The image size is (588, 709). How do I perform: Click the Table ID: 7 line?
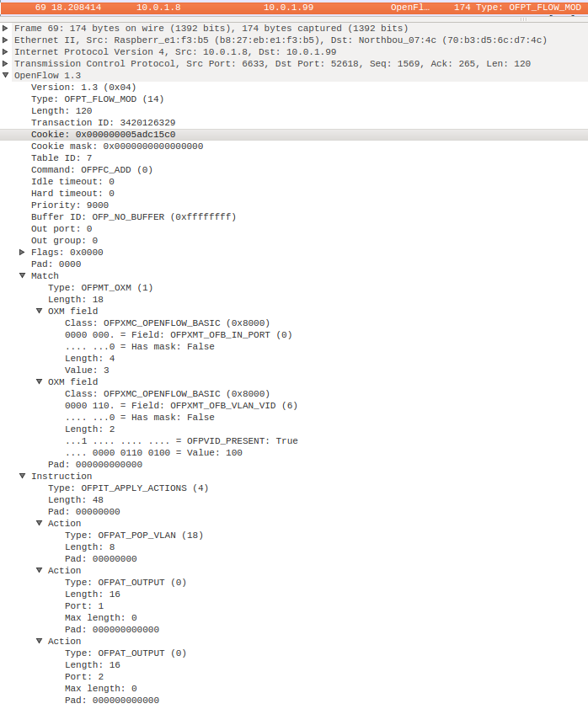click(61, 157)
